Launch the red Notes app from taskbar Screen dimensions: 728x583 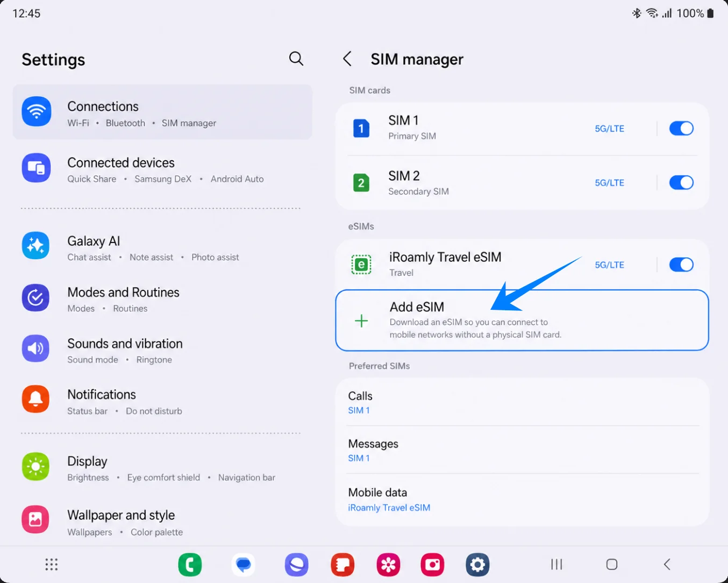[x=342, y=565]
